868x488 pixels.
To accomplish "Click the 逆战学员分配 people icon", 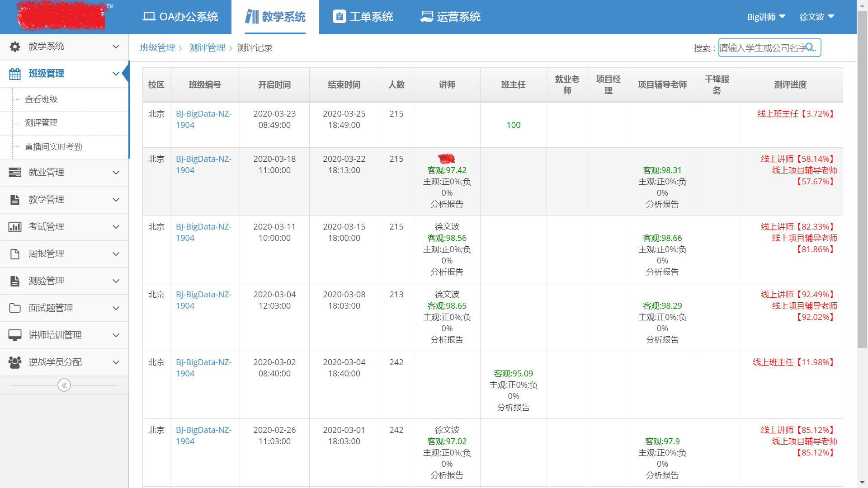I will tap(15, 362).
